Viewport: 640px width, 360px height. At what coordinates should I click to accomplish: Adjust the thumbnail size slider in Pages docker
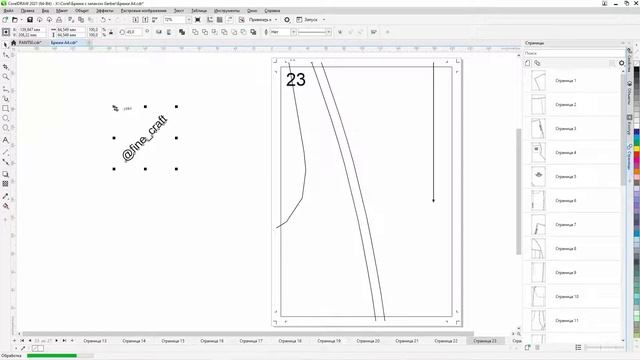pos(604,347)
